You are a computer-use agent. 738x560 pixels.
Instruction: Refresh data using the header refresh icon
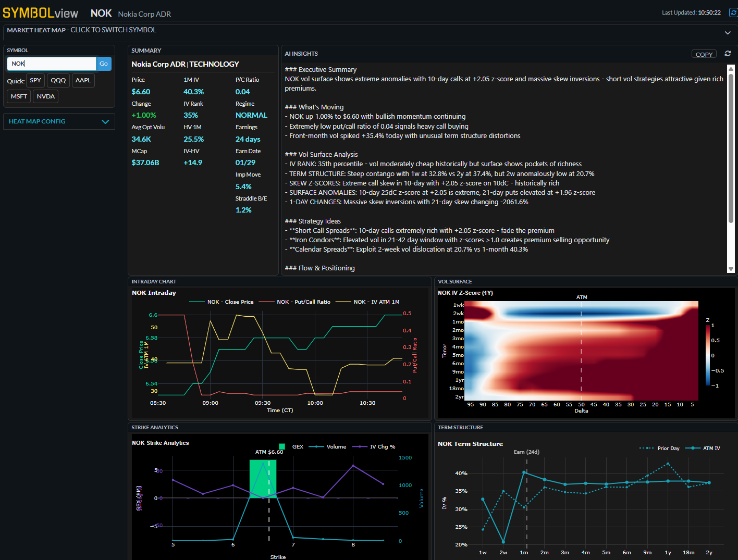point(733,12)
